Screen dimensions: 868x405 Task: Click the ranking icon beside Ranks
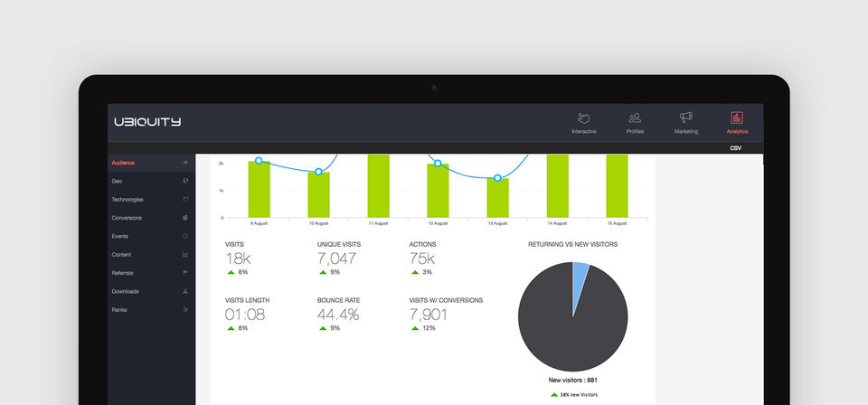(185, 310)
